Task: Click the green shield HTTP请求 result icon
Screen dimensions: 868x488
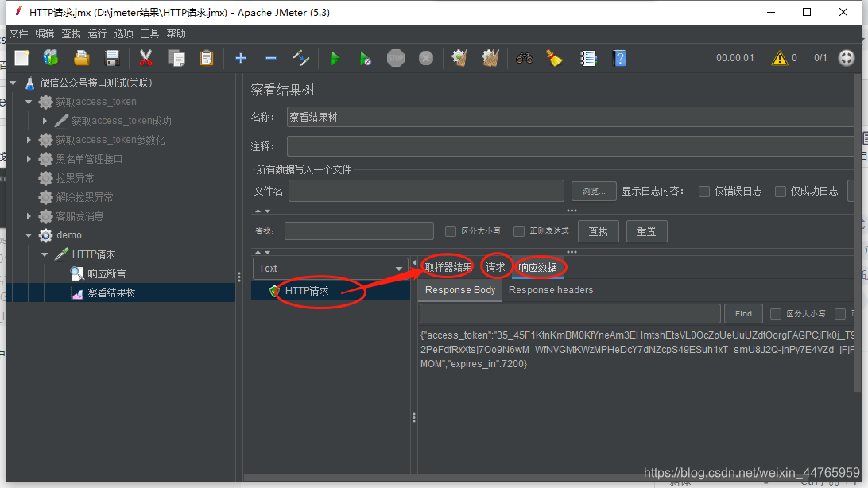Action: pyautogui.click(x=274, y=291)
